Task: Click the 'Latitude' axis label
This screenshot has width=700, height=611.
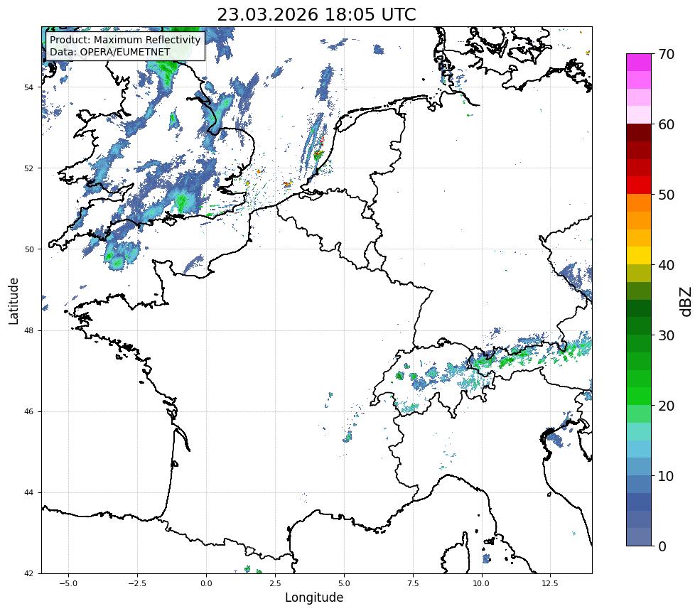Action: tap(14, 301)
